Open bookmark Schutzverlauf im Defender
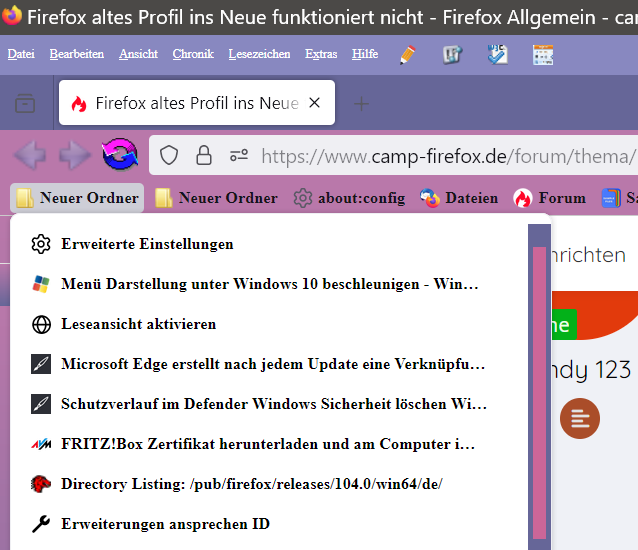638x550 pixels. coord(269,404)
